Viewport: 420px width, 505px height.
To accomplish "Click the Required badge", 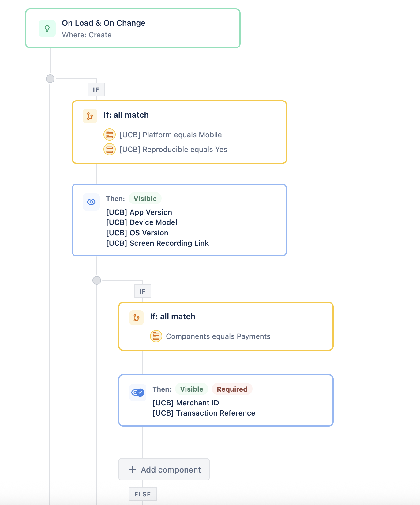I will click(x=232, y=389).
